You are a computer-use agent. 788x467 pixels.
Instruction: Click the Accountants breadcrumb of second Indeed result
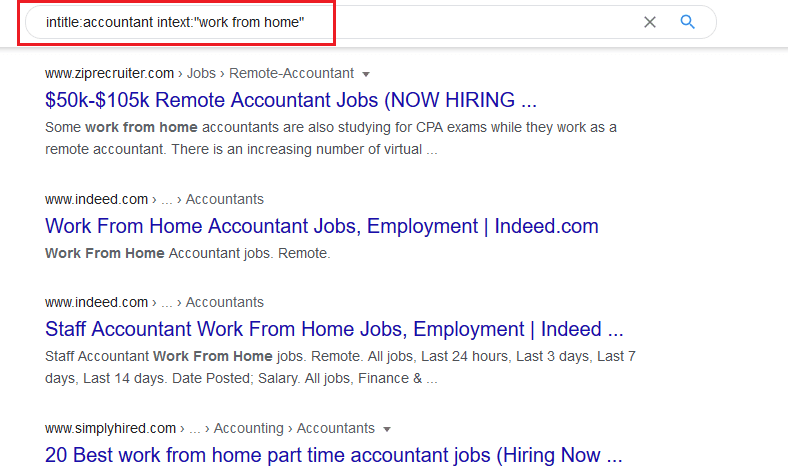(x=225, y=302)
